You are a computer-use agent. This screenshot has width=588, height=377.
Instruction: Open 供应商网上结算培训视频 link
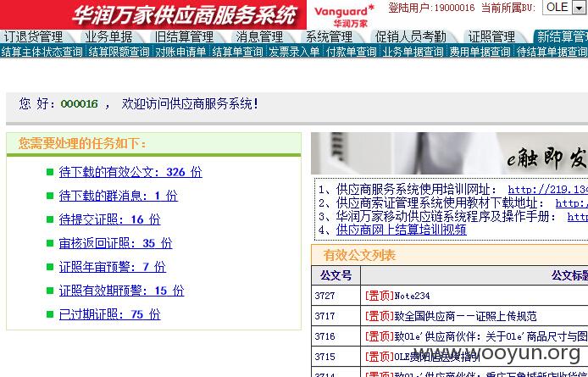(402, 230)
